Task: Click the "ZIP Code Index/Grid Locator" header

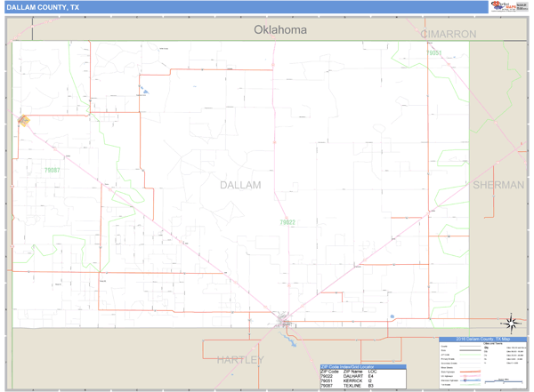Action: pos(363,367)
